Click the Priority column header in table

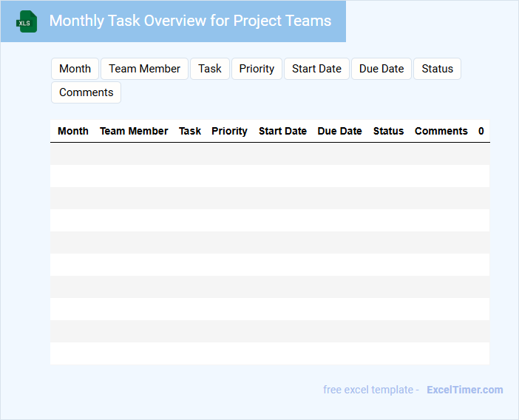click(229, 131)
